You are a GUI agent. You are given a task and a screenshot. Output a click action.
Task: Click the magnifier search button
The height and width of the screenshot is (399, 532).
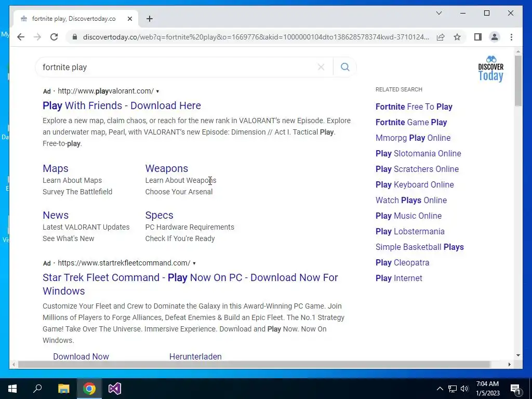click(x=345, y=67)
